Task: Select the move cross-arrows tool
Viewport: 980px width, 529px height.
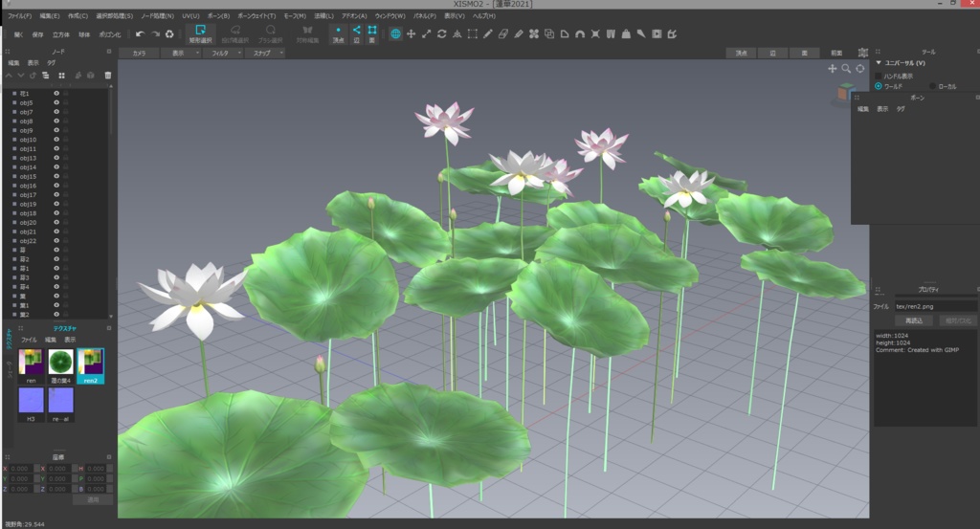Action: tap(412, 33)
